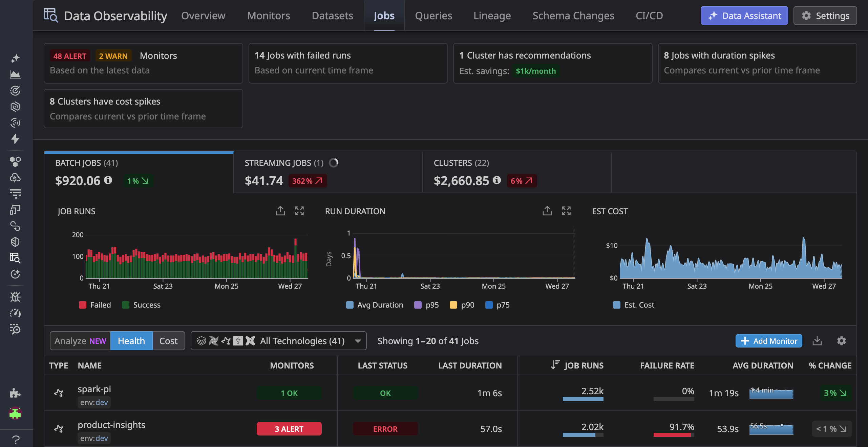868x447 pixels.
Task: Open the cloud cost dollar sidebar icon
Action: click(x=15, y=178)
